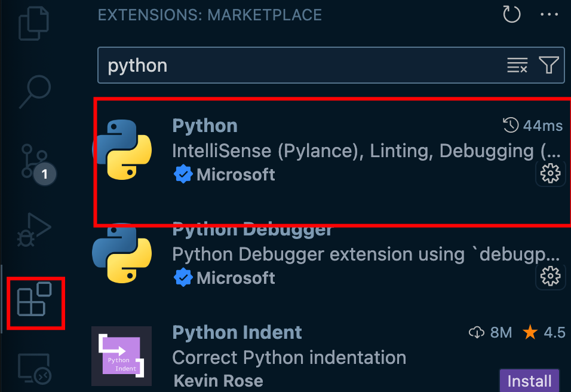Image resolution: width=571 pixels, height=392 pixels.
Task: Refresh the extensions marketplace list
Action: click(x=512, y=14)
